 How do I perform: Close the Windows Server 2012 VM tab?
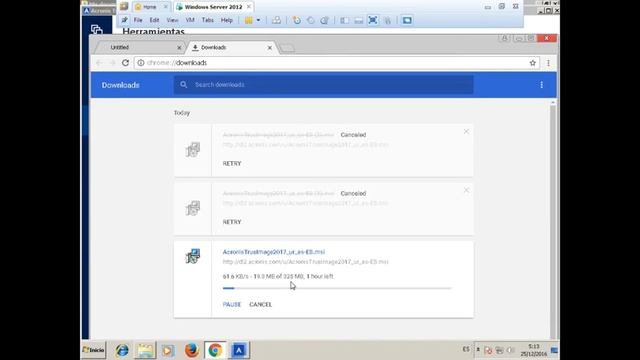[x=249, y=7]
